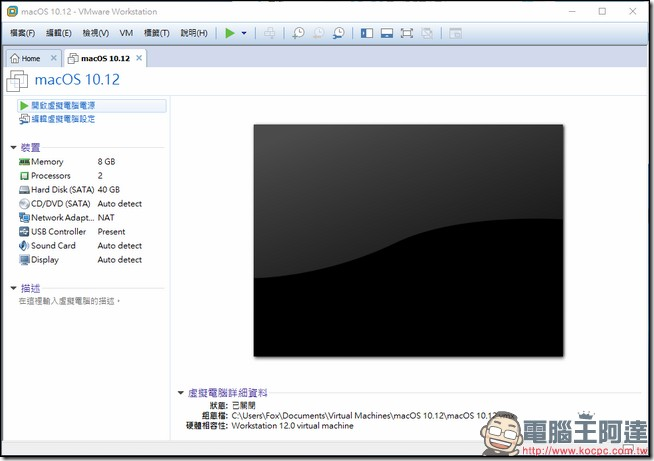Close the Home tab
The image size is (654, 461).
click(x=53, y=58)
